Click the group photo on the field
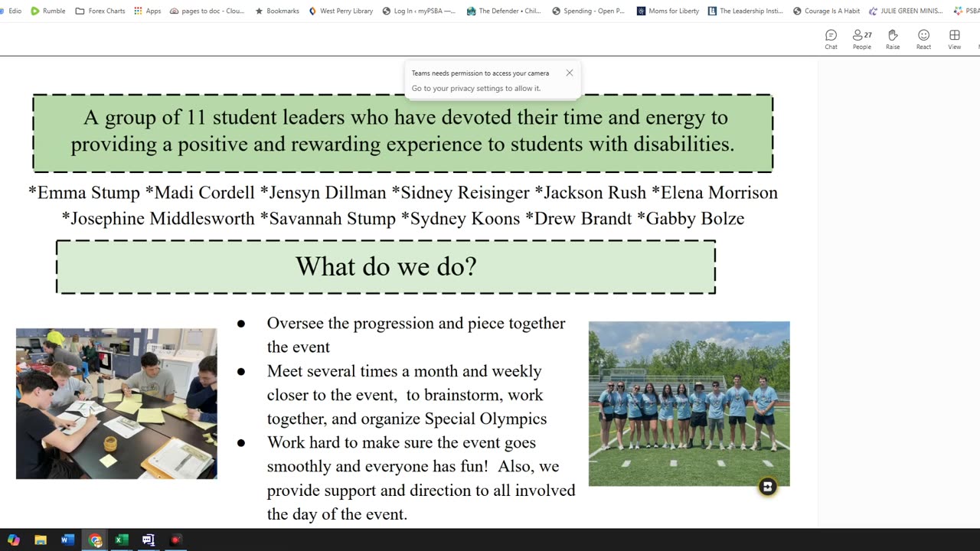 [x=689, y=403]
